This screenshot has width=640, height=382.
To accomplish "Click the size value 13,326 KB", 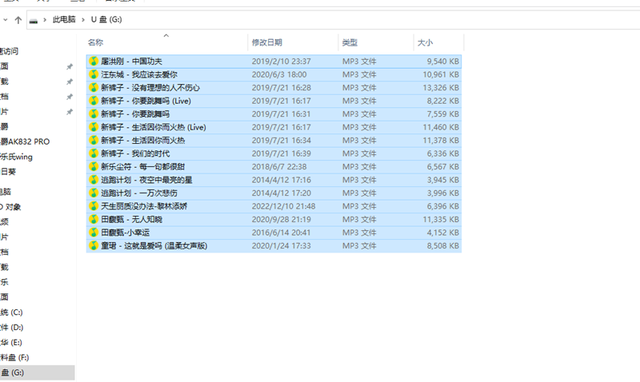I will tap(441, 87).
